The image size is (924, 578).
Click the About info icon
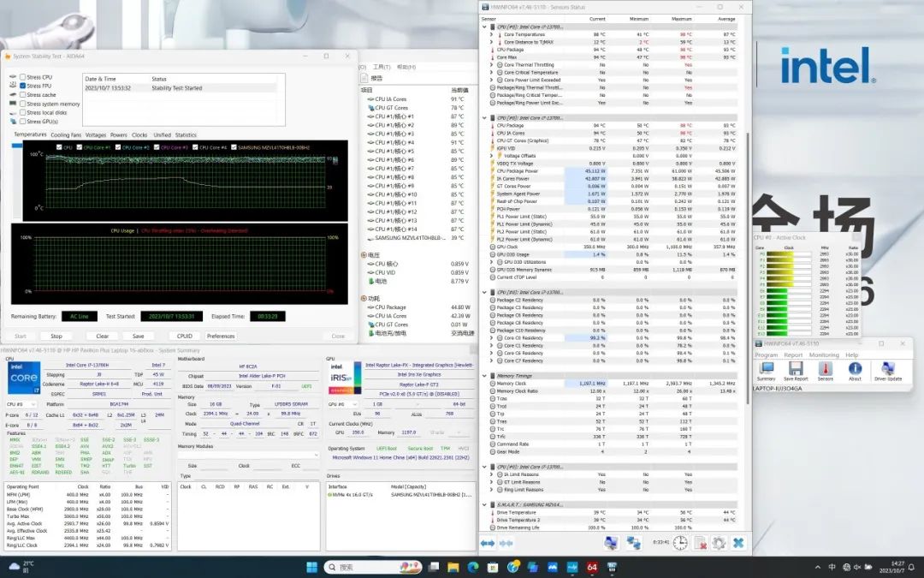tap(854, 369)
